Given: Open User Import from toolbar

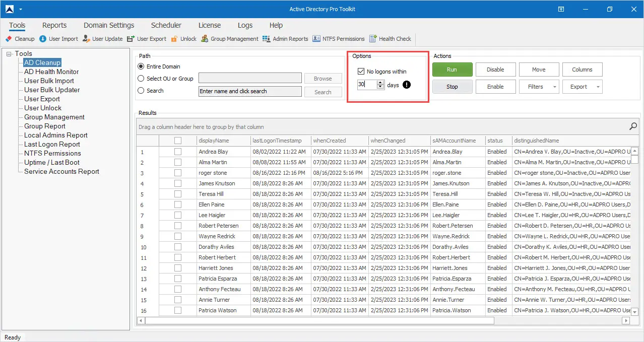Looking at the screenshot, I should 58,39.
